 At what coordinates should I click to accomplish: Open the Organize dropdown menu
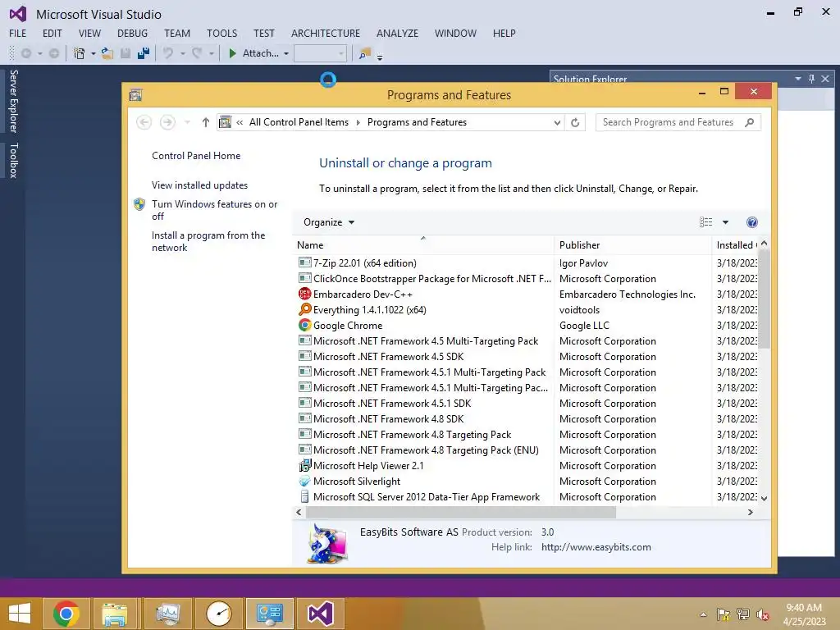329,222
